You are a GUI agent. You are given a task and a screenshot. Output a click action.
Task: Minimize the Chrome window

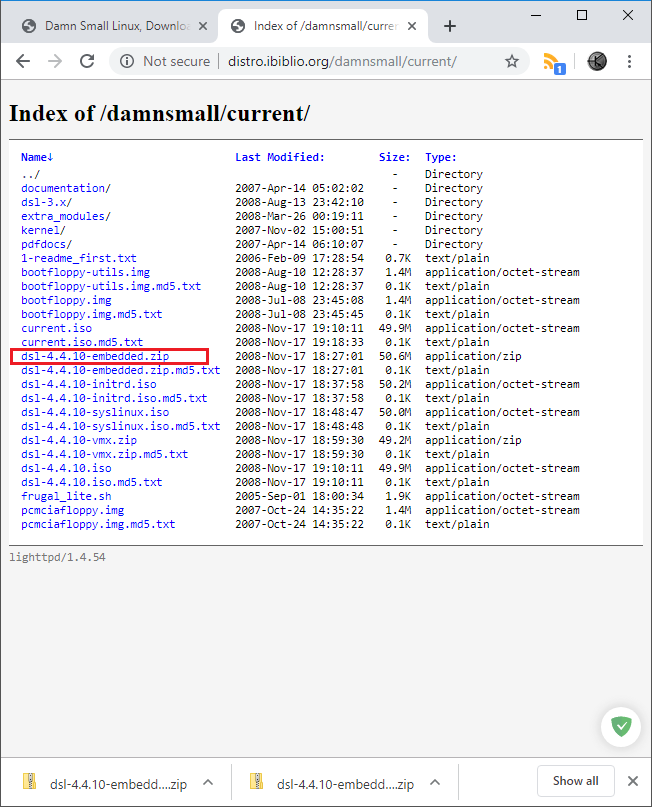[x=536, y=15]
